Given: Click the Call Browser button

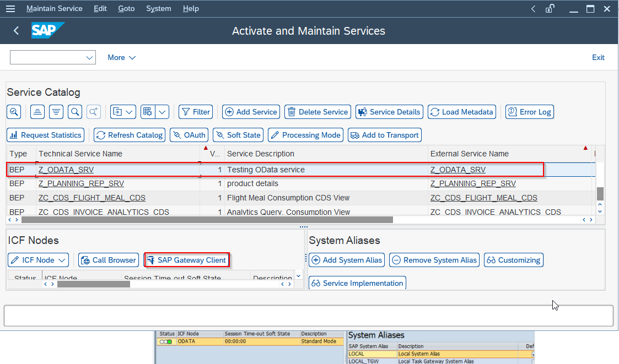Looking at the screenshot, I should [109, 260].
